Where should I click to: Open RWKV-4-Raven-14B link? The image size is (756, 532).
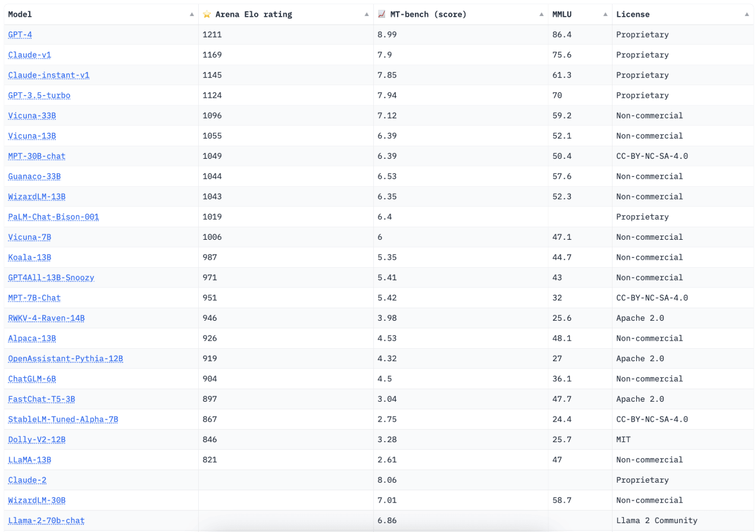point(46,318)
